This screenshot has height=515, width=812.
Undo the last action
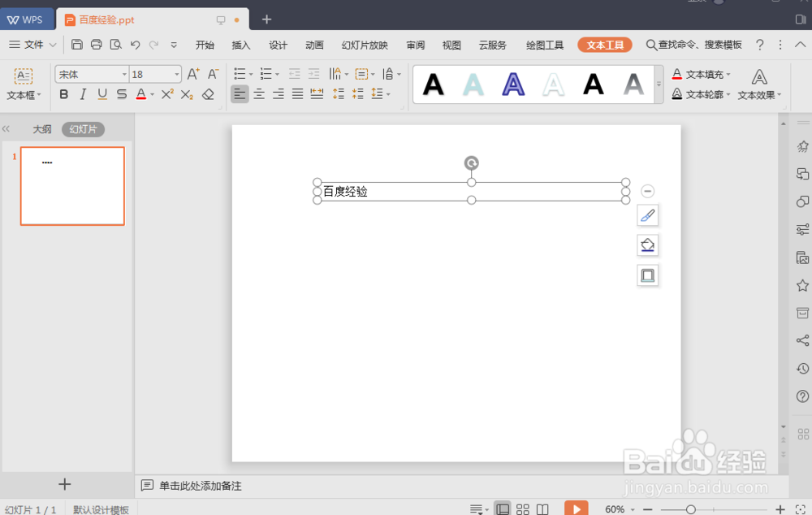[x=135, y=45]
